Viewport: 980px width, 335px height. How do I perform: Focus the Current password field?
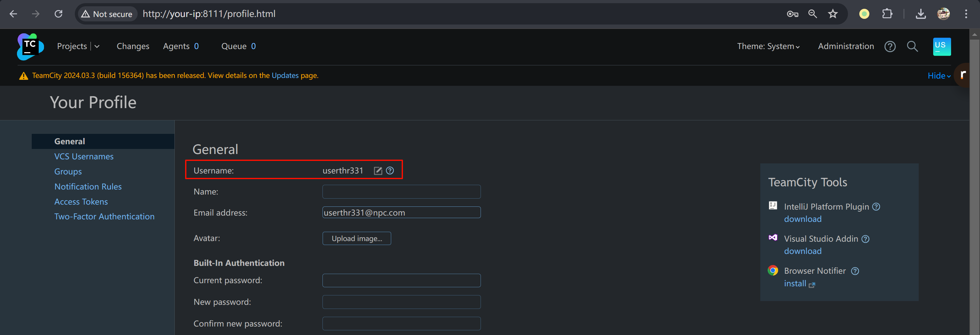(401, 281)
